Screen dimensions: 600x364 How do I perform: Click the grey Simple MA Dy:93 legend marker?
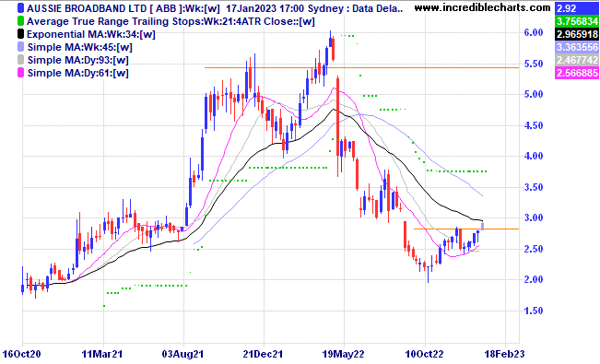[x=20, y=60]
